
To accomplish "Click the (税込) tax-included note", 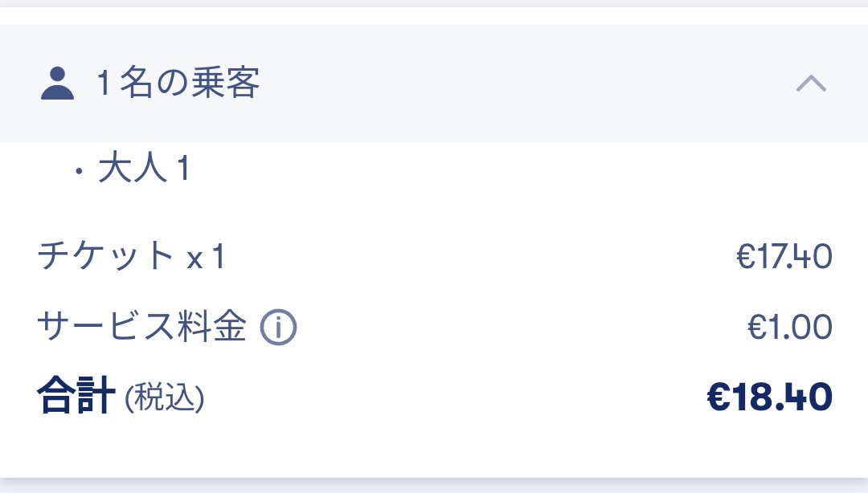I will click(x=165, y=397).
